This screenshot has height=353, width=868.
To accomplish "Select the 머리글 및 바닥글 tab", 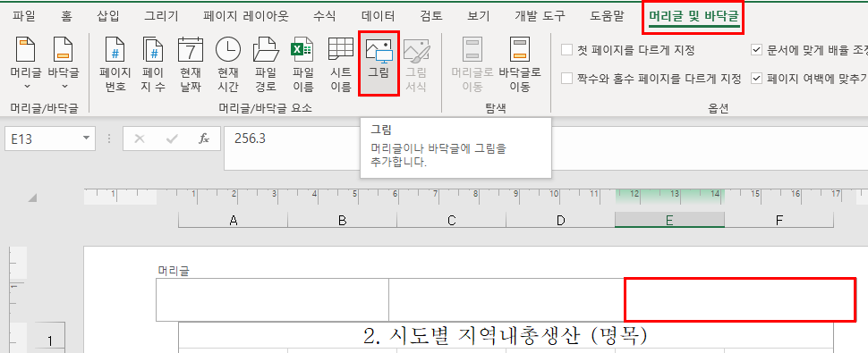I will click(694, 17).
